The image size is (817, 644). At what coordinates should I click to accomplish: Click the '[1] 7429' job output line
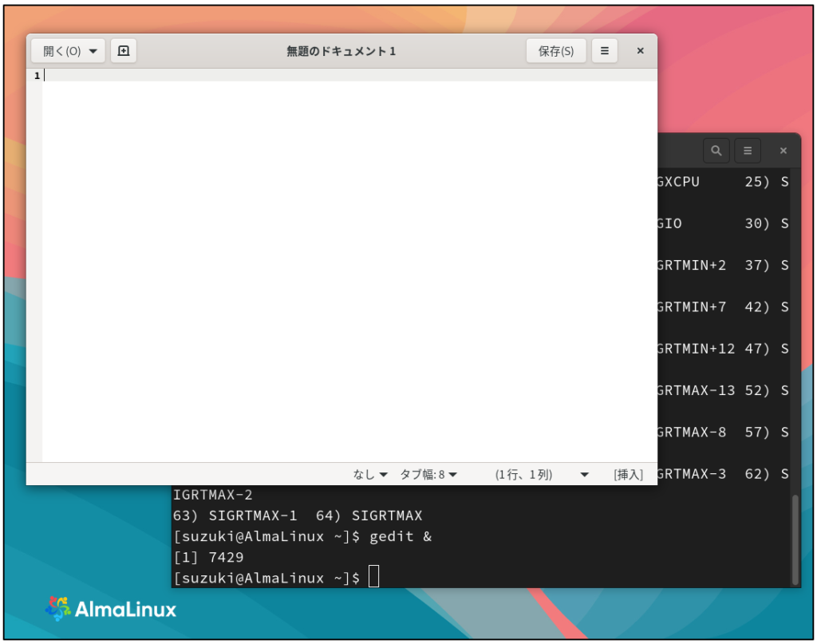(209, 557)
